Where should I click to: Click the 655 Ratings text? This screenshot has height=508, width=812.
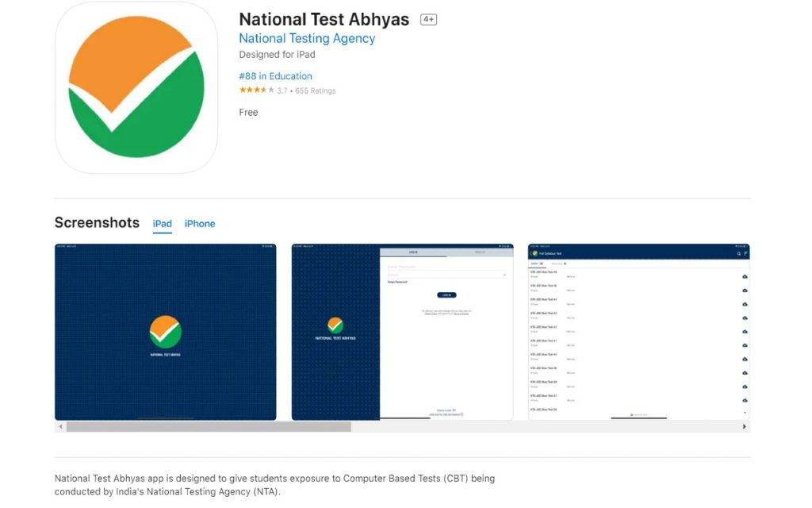tap(315, 91)
